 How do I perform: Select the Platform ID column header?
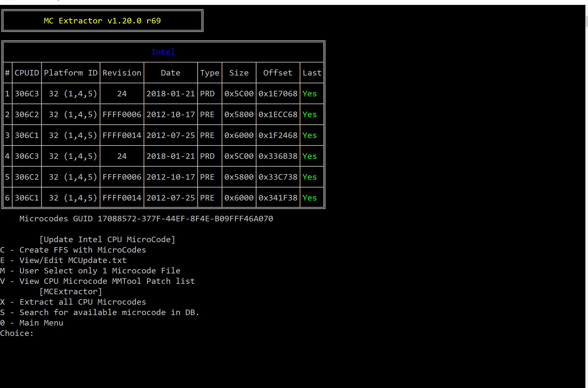coord(71,73)
